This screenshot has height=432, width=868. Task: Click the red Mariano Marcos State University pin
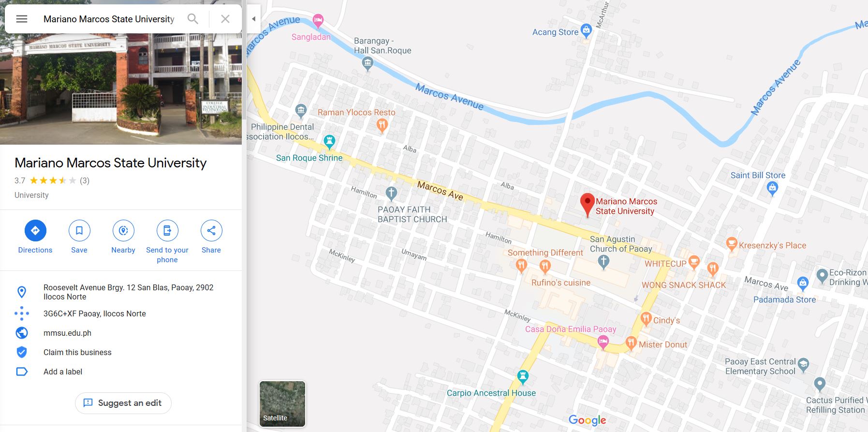tap(587, 205)
